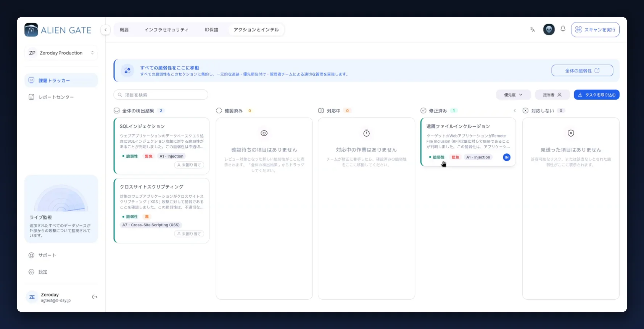This screenshot has width=644, height=329.
Task: Select the アクションとインテル tab
Action: 256,30
